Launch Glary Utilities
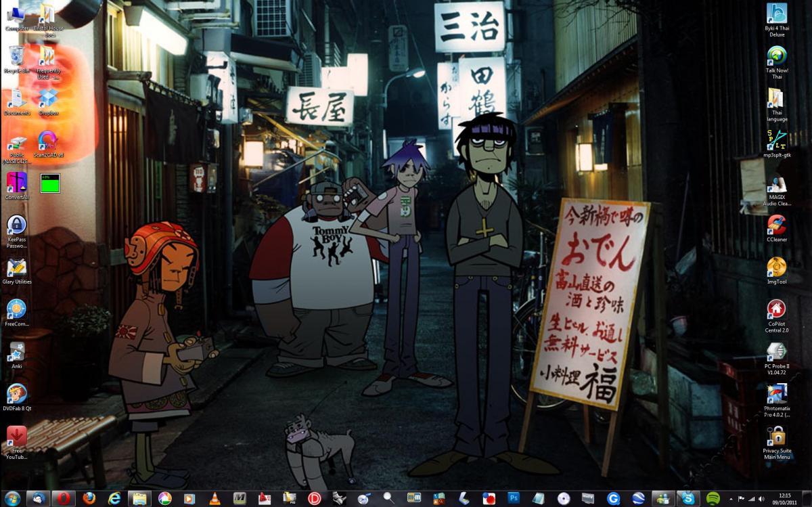Image resolution: width=812 pixels, height=507 pixels. click(16, 271)
